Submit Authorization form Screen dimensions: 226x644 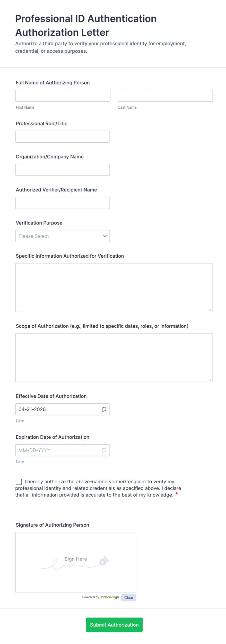(x=114, y=625)
